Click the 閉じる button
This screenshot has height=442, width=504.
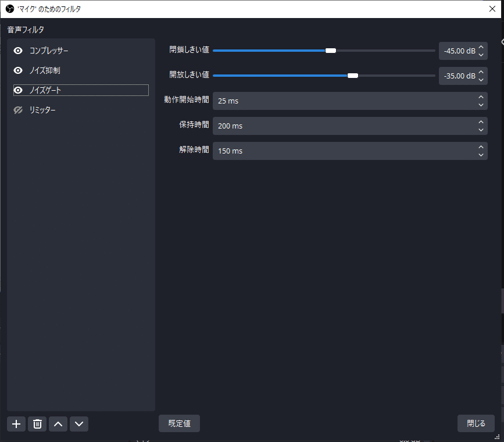click(x=476, y=423)
